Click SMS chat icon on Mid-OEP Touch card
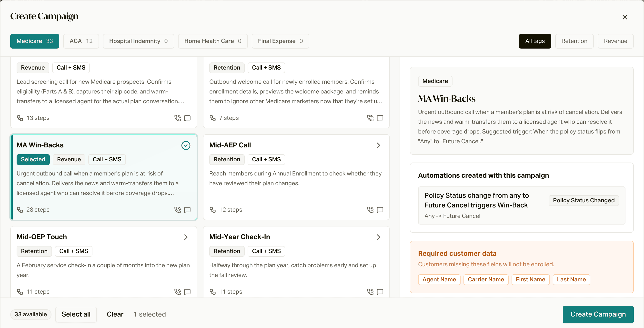Screen dimensions: 644x328 tap(187, 292)
